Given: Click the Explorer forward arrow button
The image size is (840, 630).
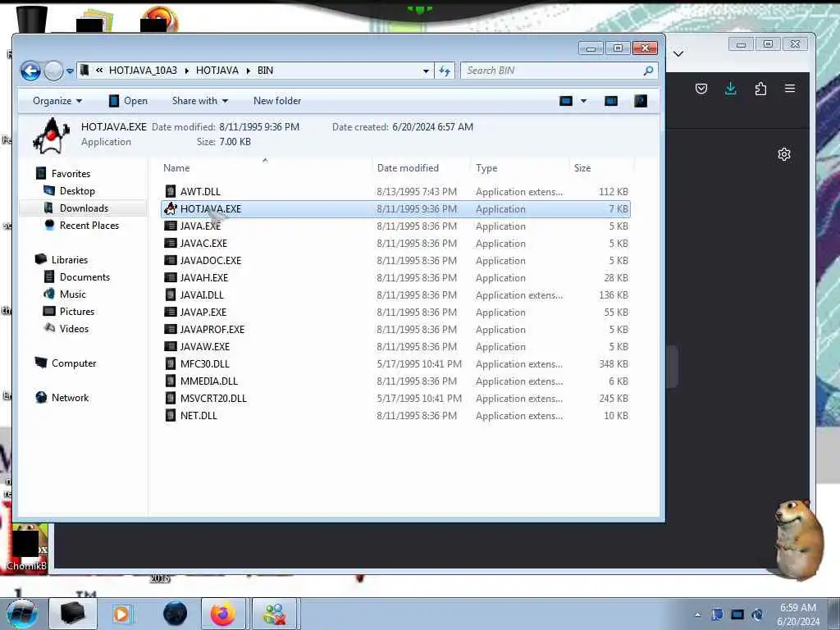Looking at the screenshot, I should coord(53,71).
